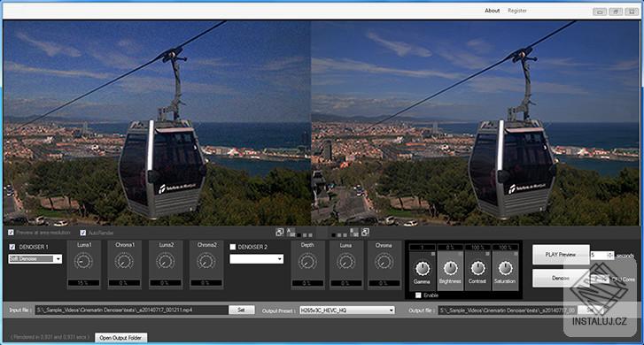Screen dimensions: 644x345
Task: Click left preview A/B compare icon
Action: (291, 232)
